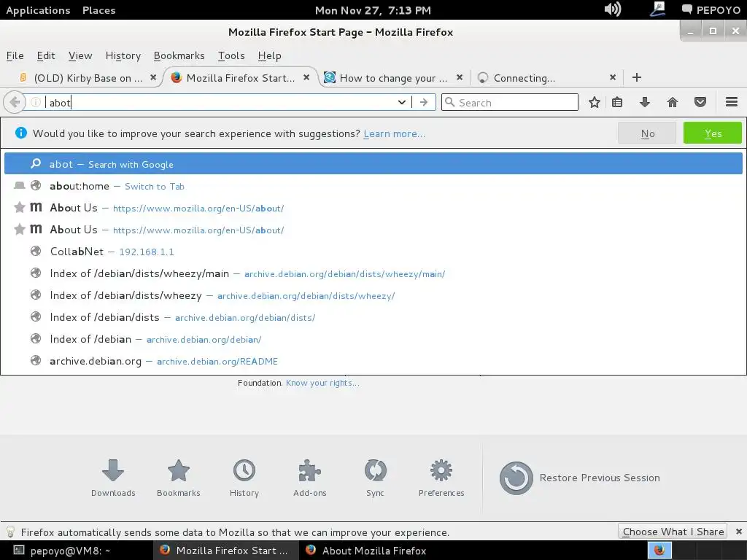This screenshot has height=560, width=747.
Task: Open Sync icon on start page
Action: (x=376, y=478)
